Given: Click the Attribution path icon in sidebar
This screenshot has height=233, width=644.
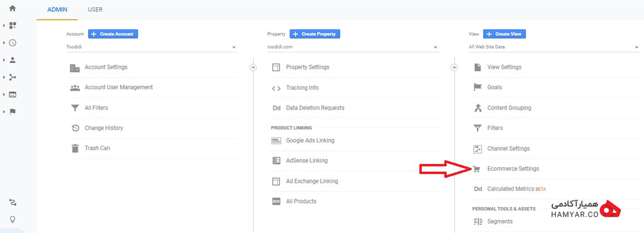Looking at the screenshot, I should point(12,203).
